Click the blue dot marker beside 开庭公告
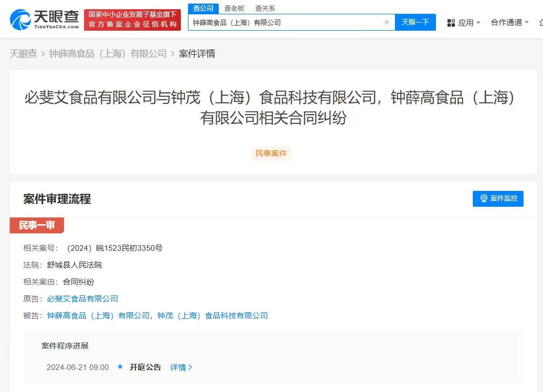This screenshot has width=543, height=392. coord(119,367)
